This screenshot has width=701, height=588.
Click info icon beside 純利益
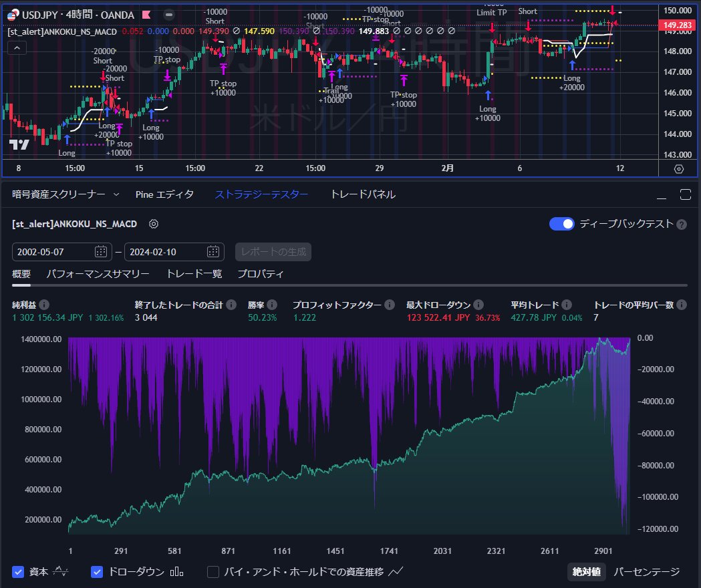click(x=44, y=305)
